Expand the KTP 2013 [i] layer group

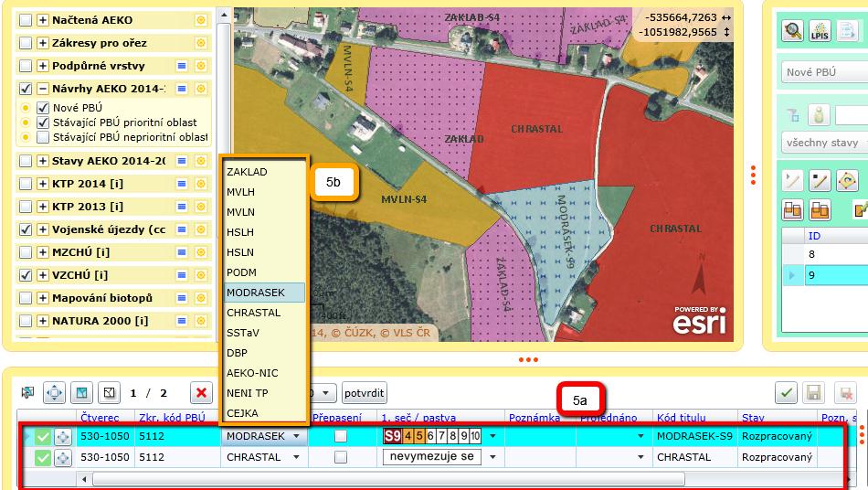pos(43,207)
